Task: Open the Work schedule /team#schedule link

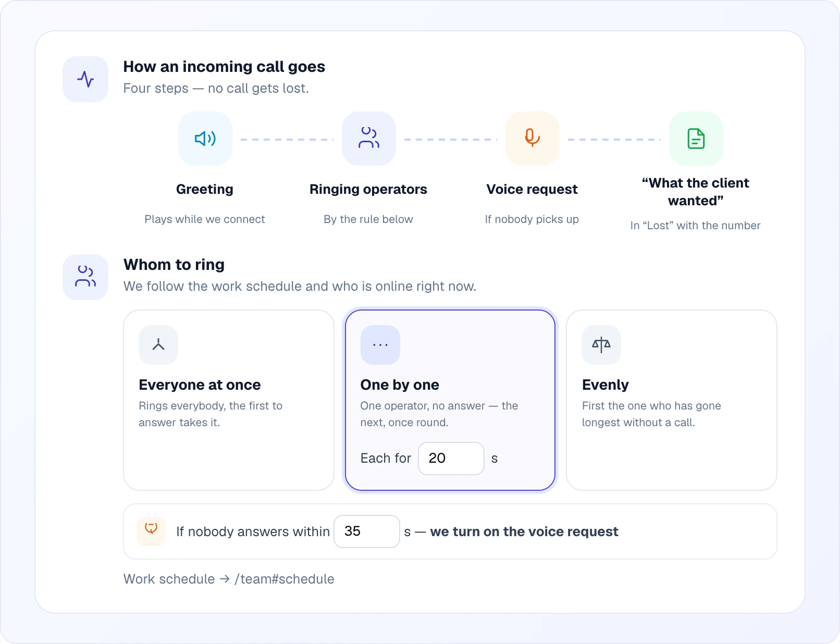Action: 229,579
